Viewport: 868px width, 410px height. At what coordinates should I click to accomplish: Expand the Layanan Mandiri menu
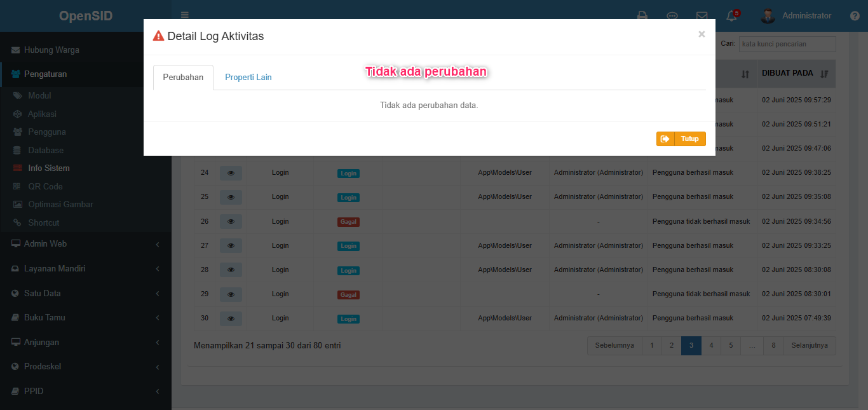[x=86, y=268]
